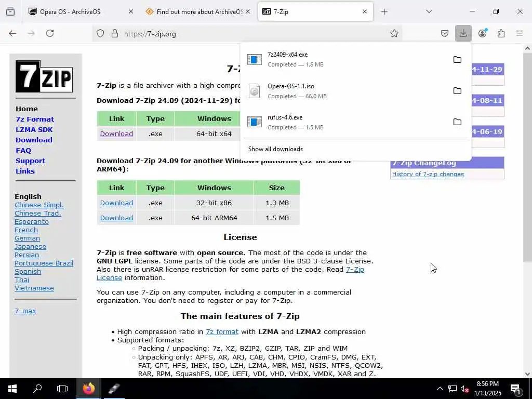Switch language to Portuguese Brazil
The image size is (532, 399).
coord(44,263)
